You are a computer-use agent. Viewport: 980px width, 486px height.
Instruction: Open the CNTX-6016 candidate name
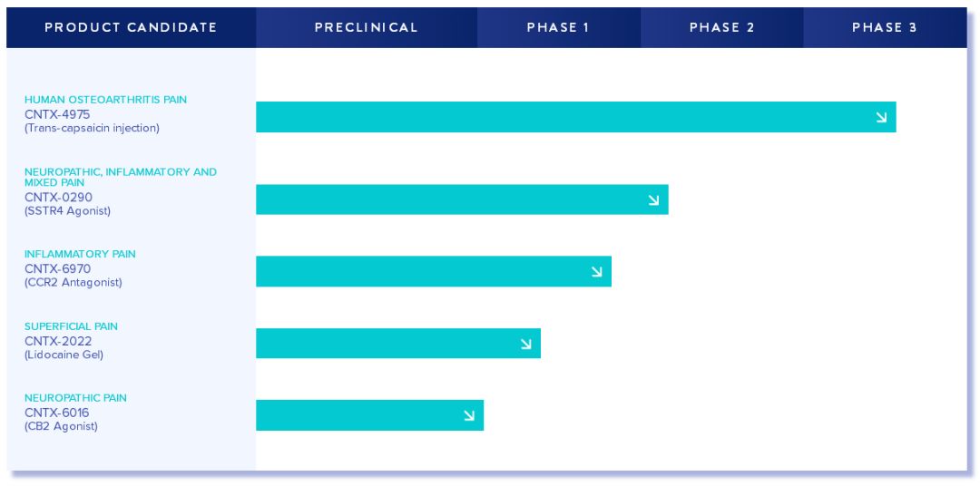click(57, 413)
